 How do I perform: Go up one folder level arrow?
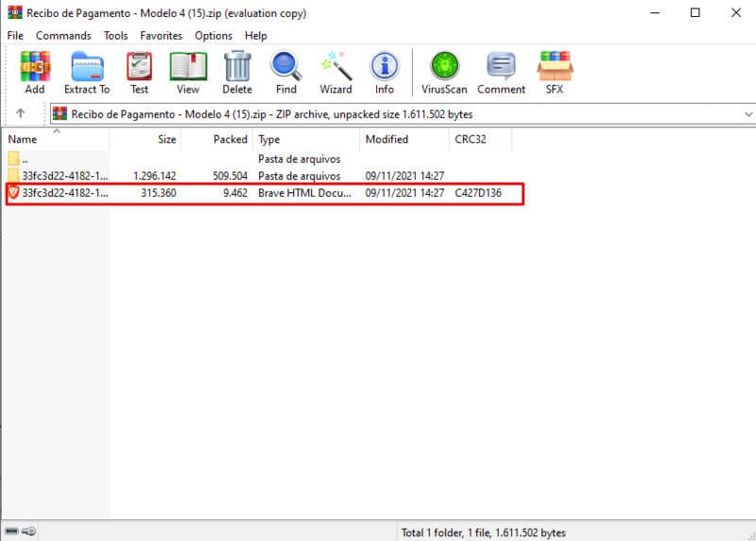pos(20,113)
